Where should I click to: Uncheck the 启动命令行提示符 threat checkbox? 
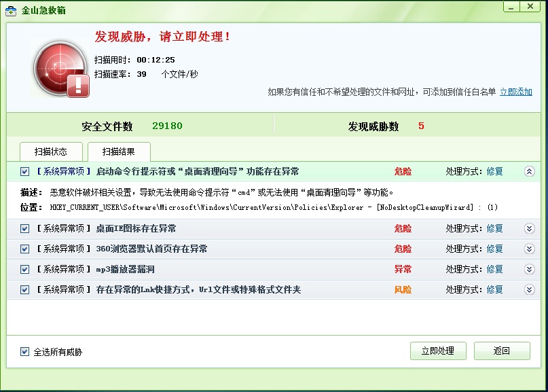point(25,172)
